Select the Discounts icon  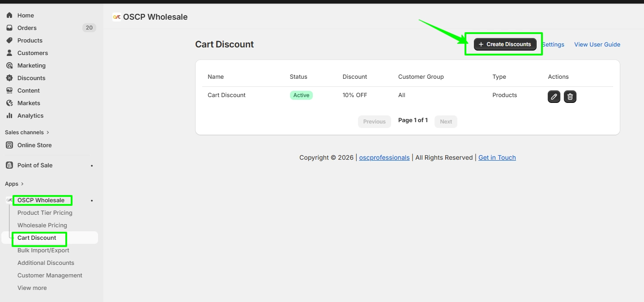(x=9, y=78)
